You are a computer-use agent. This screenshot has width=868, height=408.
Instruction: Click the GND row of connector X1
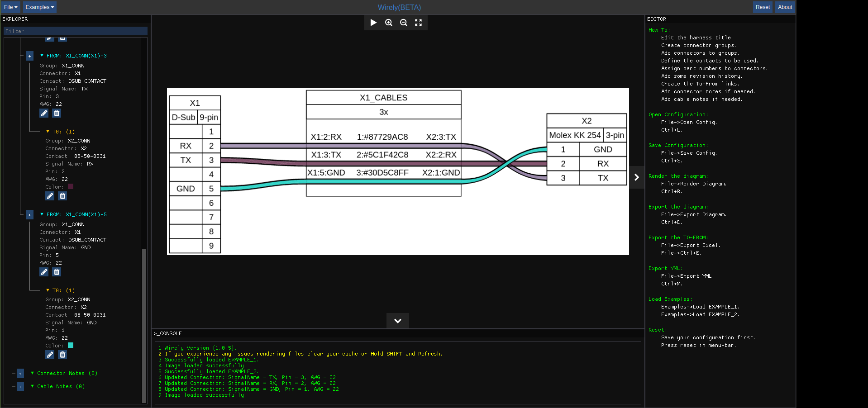tap(195, 189)
